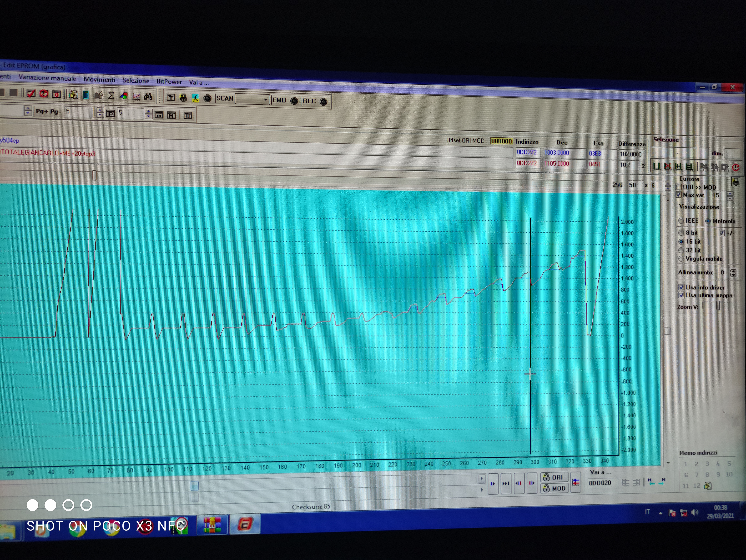The width and height of the screenshot is (746, 560).
Task: Click the spinner next to value 6
Action: (x=668, y=186)
